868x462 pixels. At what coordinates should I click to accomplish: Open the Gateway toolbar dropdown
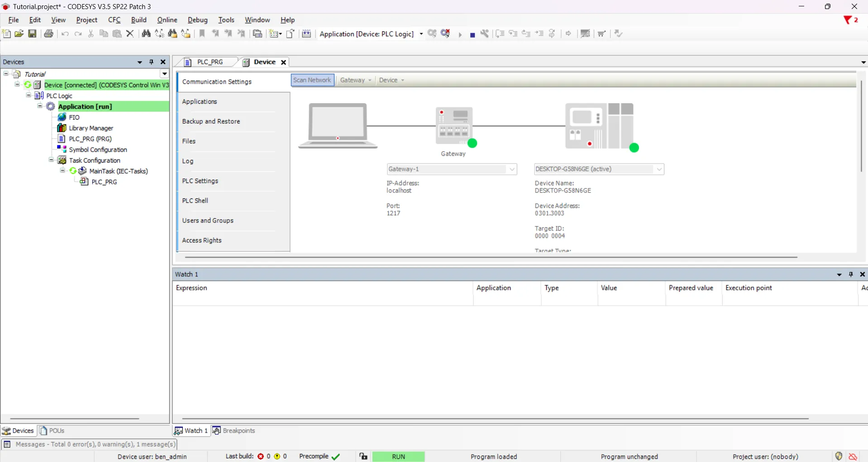click(356, 80)
